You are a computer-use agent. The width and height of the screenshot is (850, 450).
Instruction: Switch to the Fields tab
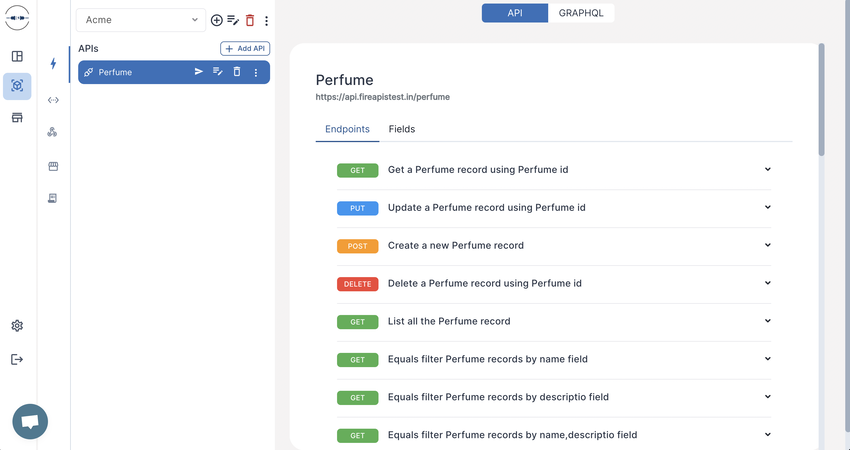point(402,129)
